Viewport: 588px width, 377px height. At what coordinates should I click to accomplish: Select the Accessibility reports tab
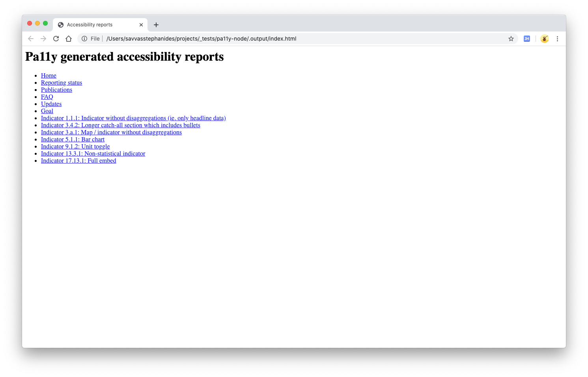click(100, 25)
